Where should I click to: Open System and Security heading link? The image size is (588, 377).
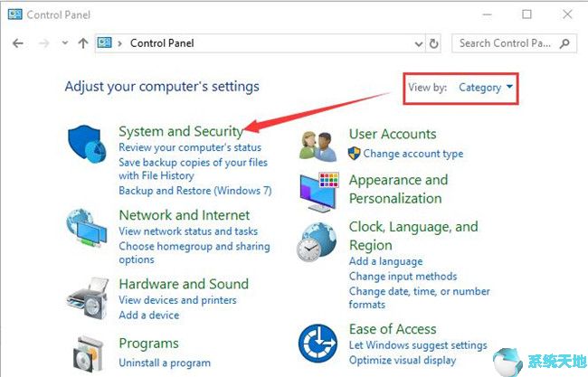click(x=180, y=132)
